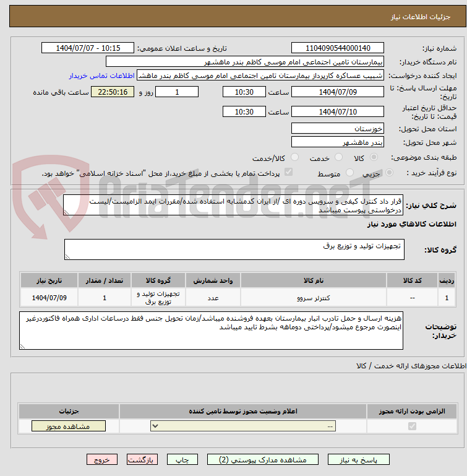This screenshot has width=467, height=476.
Task: Click the تاریخ نیاز column header
Action: tap(49, 280)
